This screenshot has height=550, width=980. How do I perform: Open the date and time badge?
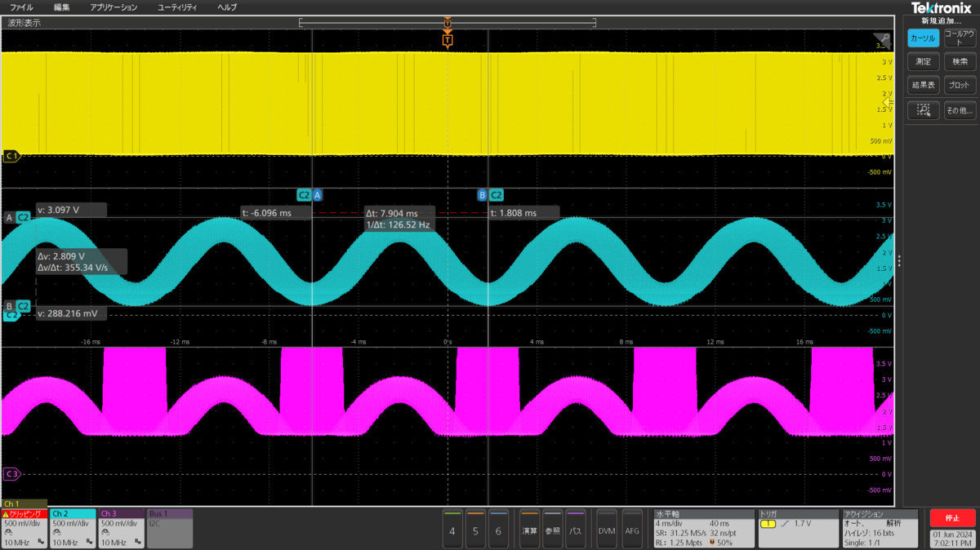pyautogui.click(x=952, y=539)
